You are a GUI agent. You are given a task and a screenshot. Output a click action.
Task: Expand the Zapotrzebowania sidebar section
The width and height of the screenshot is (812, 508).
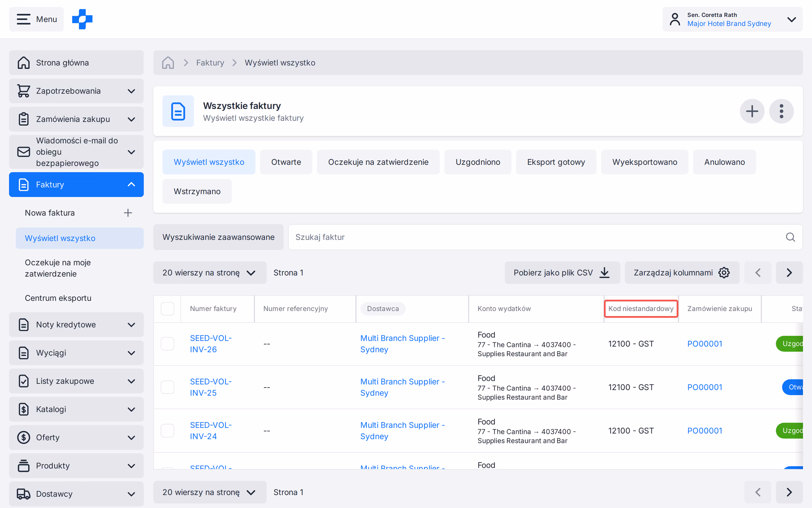coord(77,91)
